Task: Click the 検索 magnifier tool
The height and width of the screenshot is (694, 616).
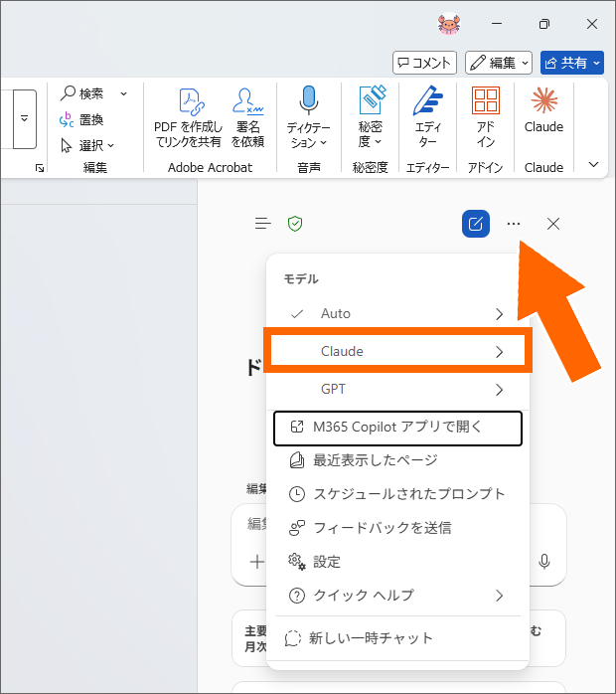Action: pos(82,93)
